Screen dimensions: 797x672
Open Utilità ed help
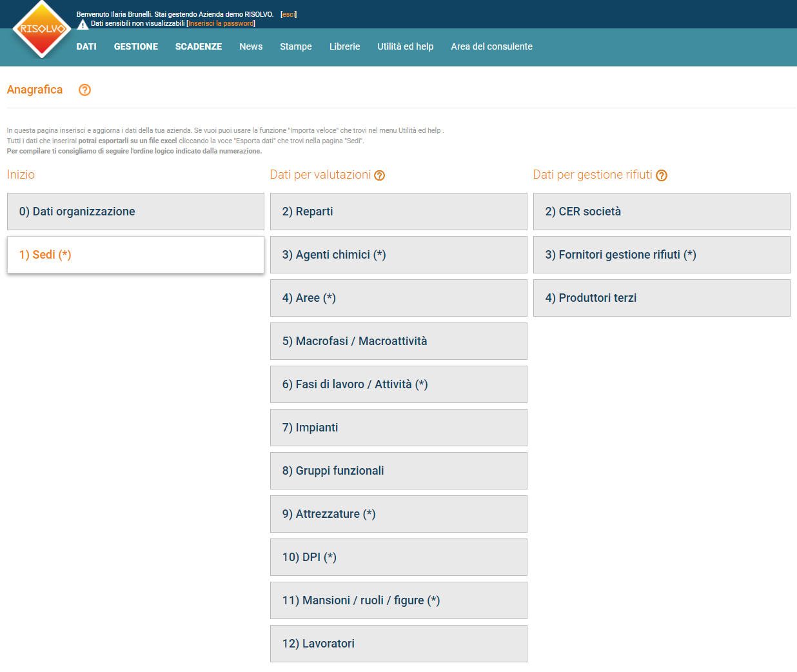(405, 46)
